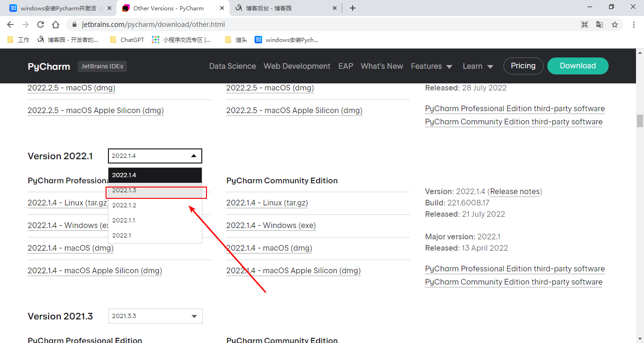Image resolution: width=644 pixels, height=343 pixels.
Task: Download Professional 2022.1.4 Linux (tar.gz)
Action: pyautogui.click(x=68, y=203)
